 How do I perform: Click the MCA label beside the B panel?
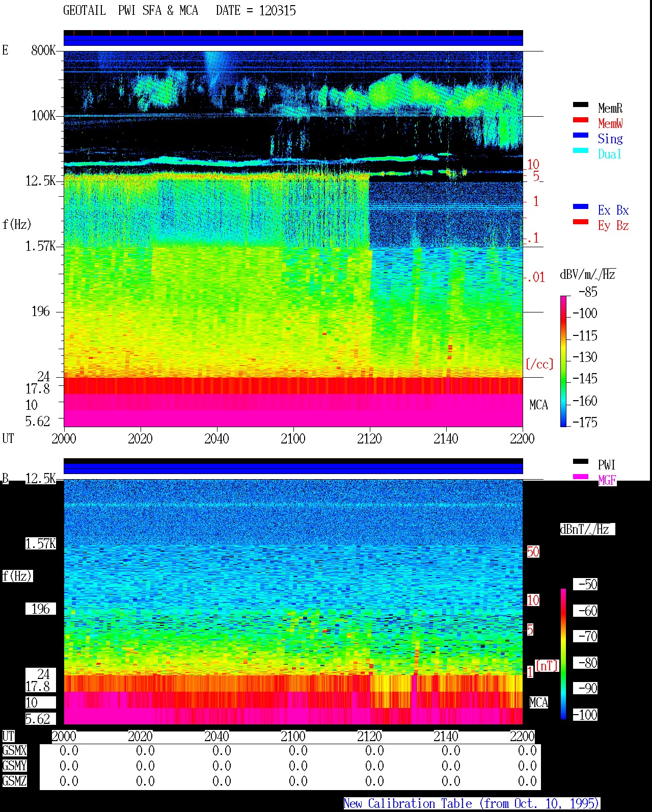click(538, 702)
